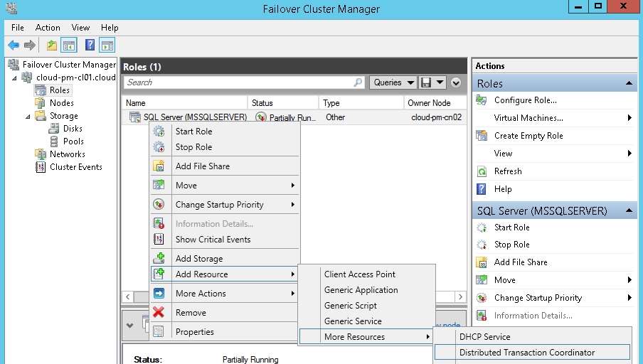Expand Virtual Machines submenu in Actions pane
This screenshot has width=643, height=364.
tap(629, 118)
